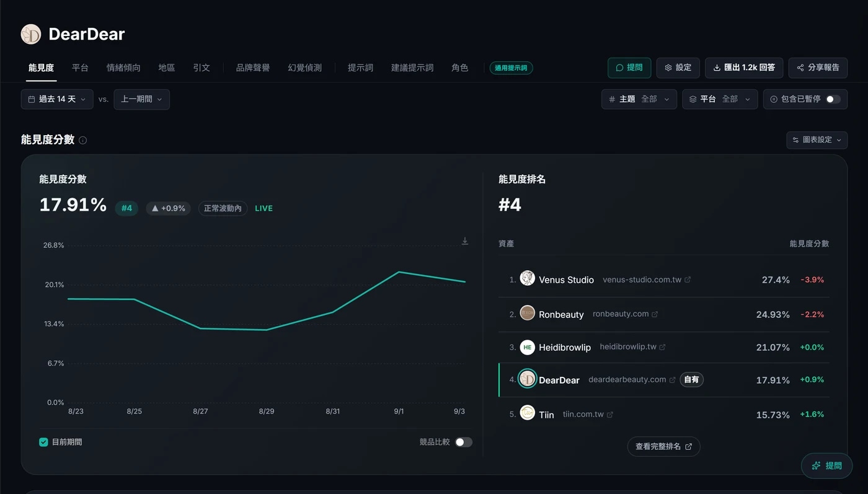This screenshot has width=868, height=494.
Task: Click the Venus Studio logo avatar
Action: tap(527, 278)
